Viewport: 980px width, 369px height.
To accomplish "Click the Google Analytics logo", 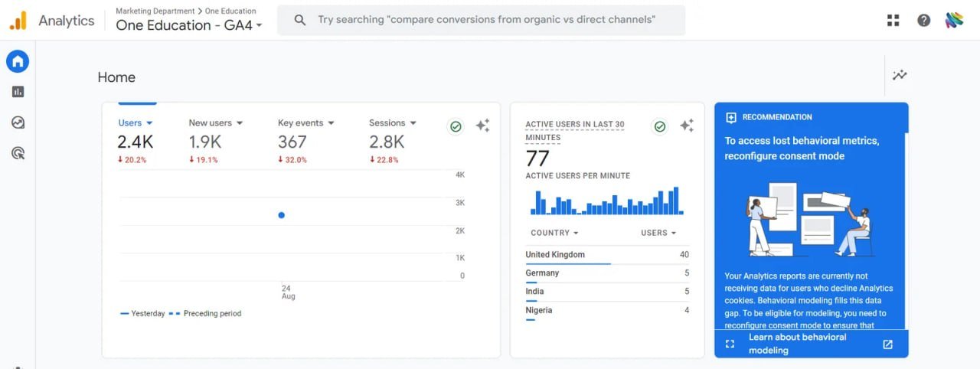I will coord(18,21).
